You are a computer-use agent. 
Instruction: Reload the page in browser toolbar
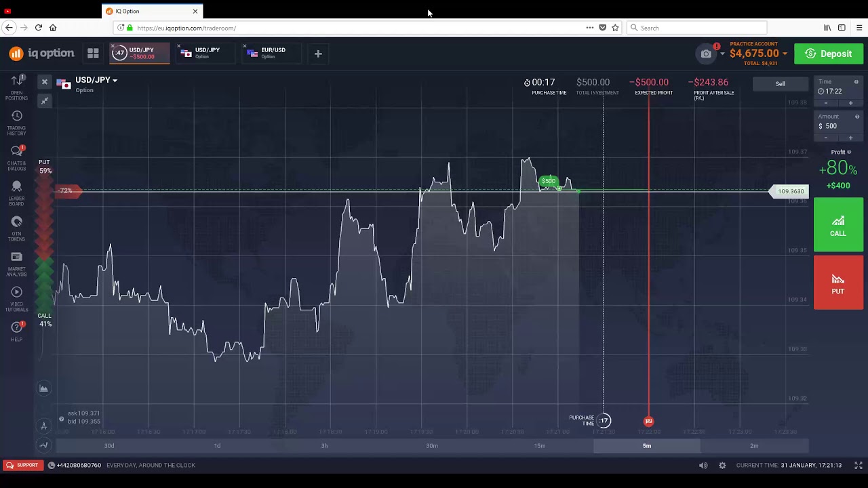(39, 28)
